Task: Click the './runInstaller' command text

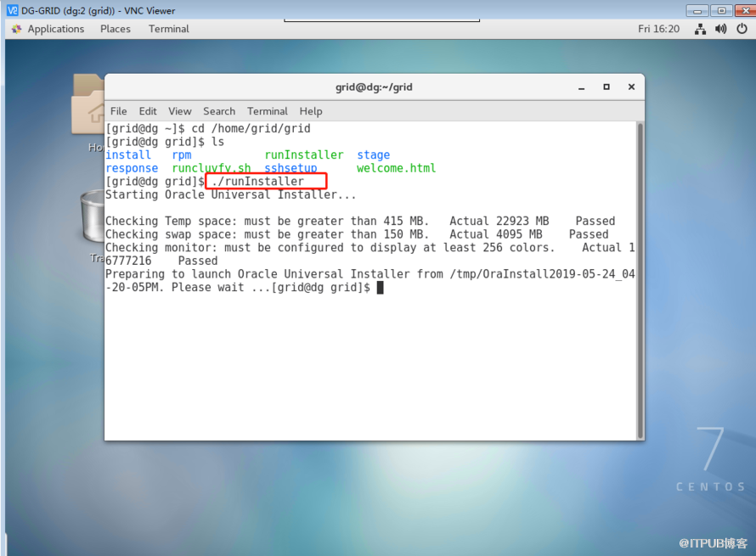Action: (x=258, y=182)
